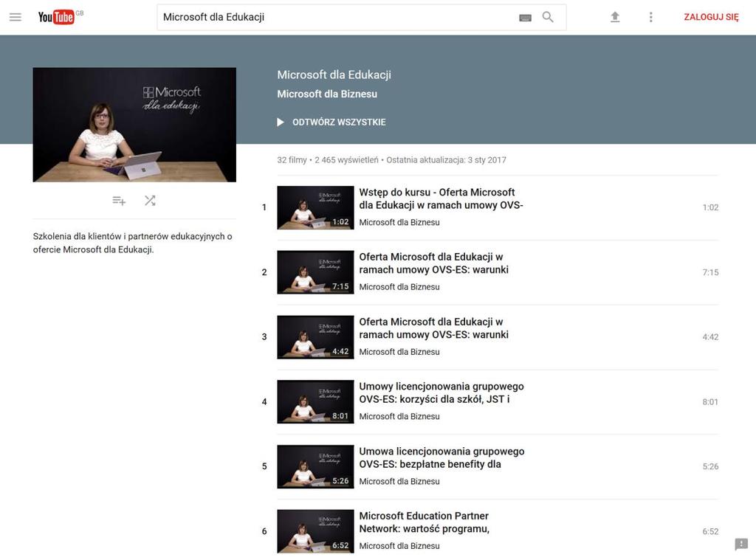The width and height of the screenshot is (756, 560).
Task: Open the large playlist cover thumbnail
Action: coord(134,125)
